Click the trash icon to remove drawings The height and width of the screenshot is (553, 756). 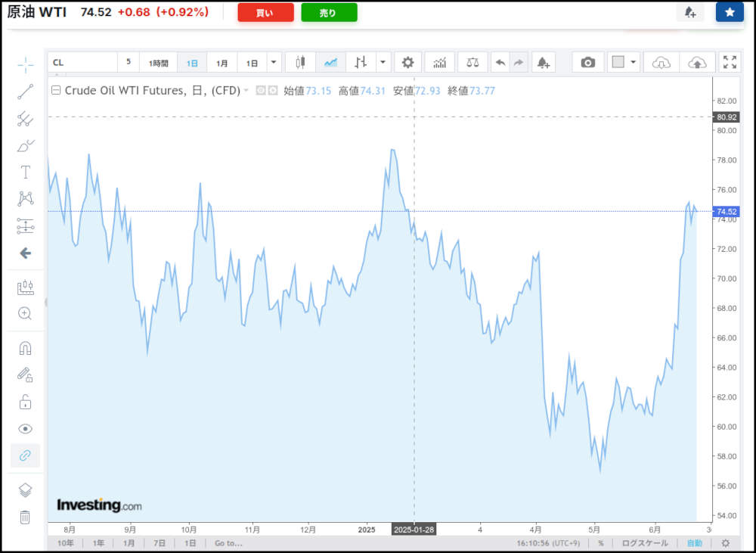click(25, 517)
